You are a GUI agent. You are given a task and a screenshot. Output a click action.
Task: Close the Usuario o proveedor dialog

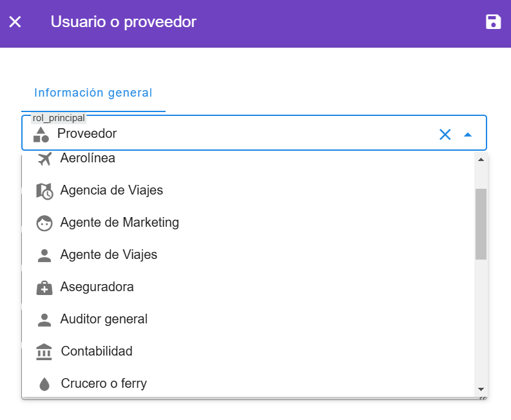coord(15,22)
